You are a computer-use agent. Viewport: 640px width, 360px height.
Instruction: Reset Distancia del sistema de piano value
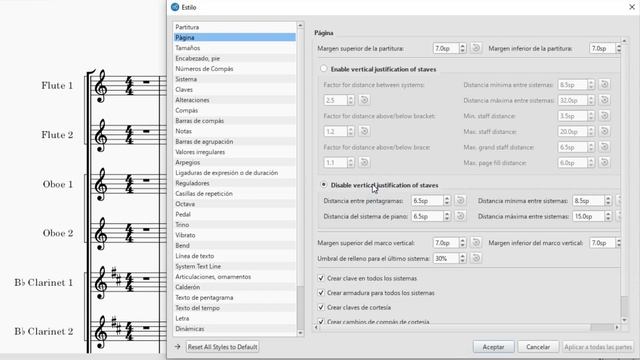pyautogui.click(x=460, y=216)
